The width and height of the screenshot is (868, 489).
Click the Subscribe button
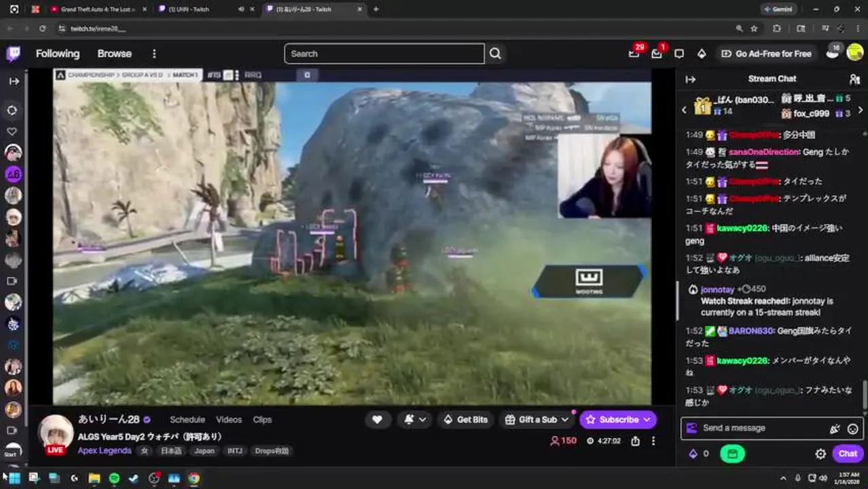click(618, 420)
